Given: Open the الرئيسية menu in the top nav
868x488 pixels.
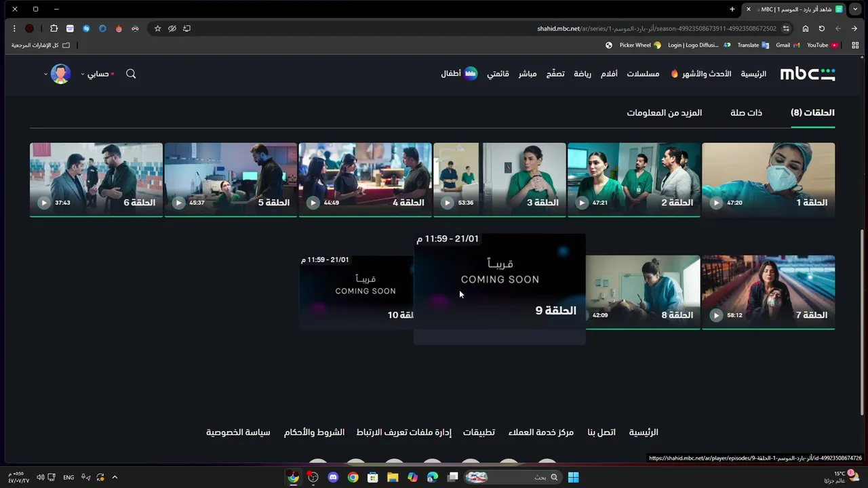Looking at the screenshot, I should tap(753, 74).
